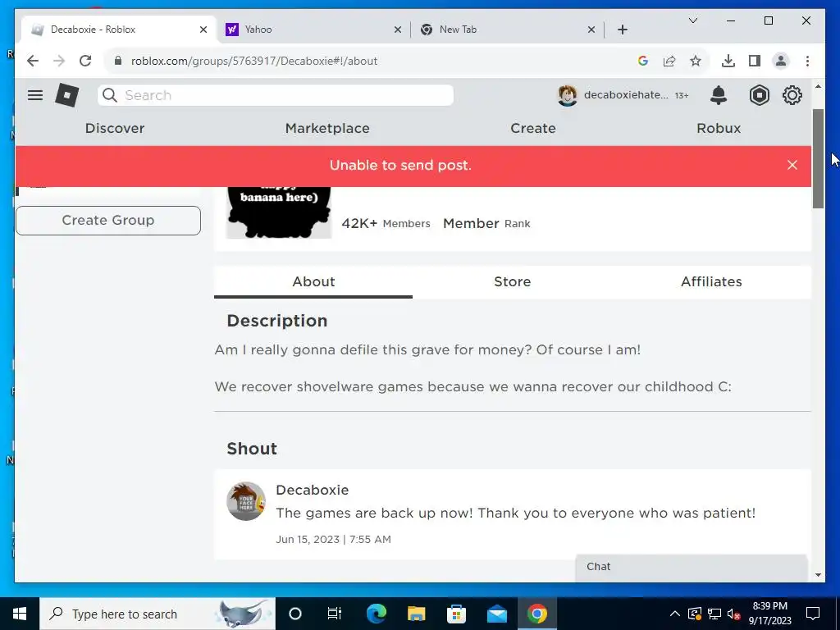Expand the tab search chevron
This screenshot has width=840, height=630.
[x=692, y=21]
